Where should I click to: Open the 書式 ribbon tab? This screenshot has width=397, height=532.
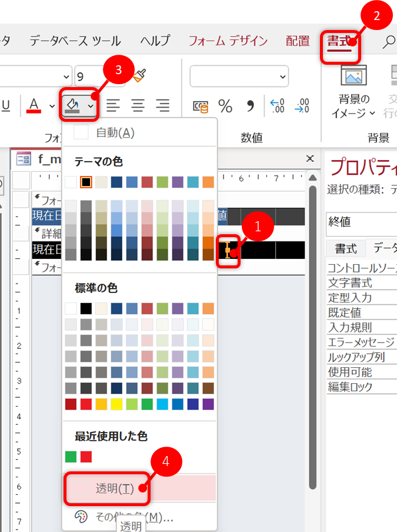[x=339, y=41]
